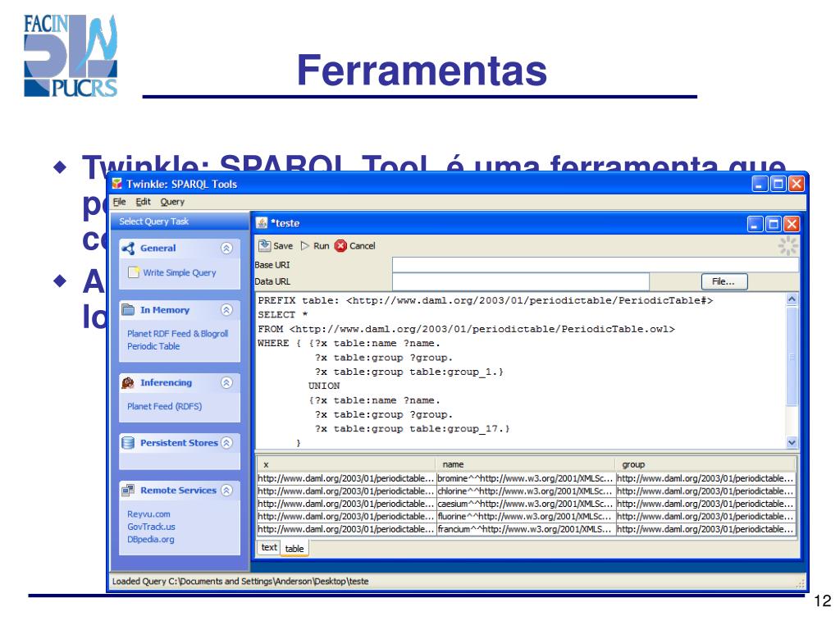Click the francium name cell

(x=525, y=529)
